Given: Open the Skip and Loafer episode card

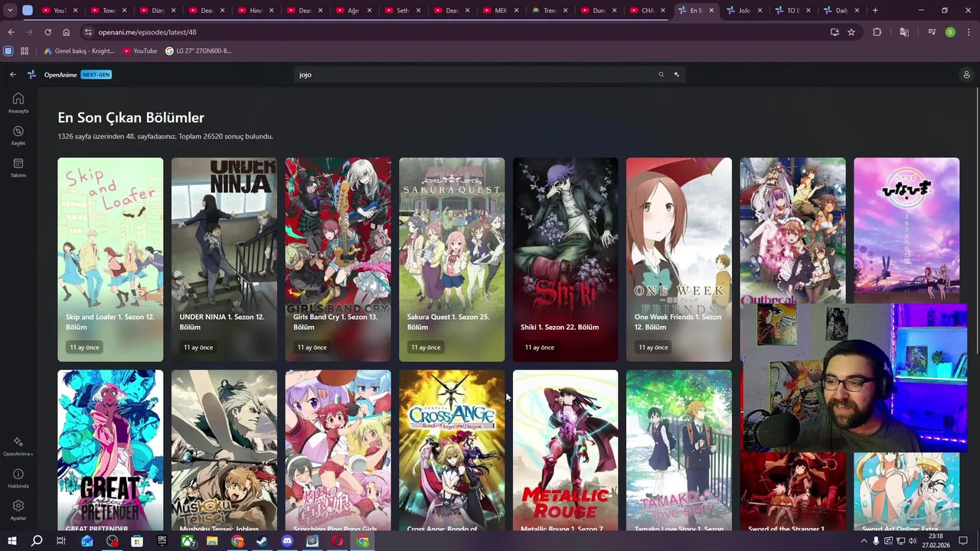Looking at the screenshot, I should click(x=110, y=259).
